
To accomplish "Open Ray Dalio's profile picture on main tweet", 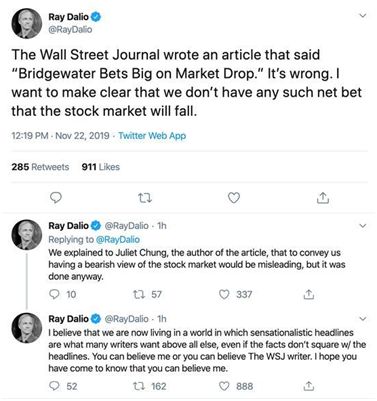I will 27,24.
